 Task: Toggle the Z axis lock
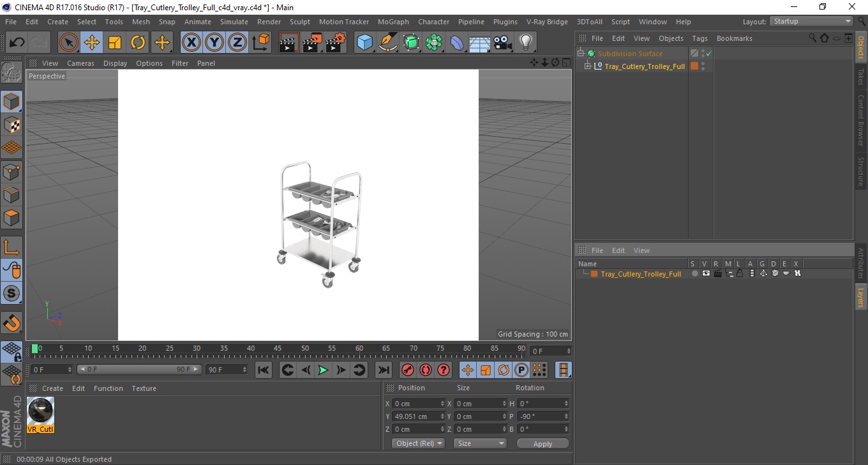tap(237, 43)
